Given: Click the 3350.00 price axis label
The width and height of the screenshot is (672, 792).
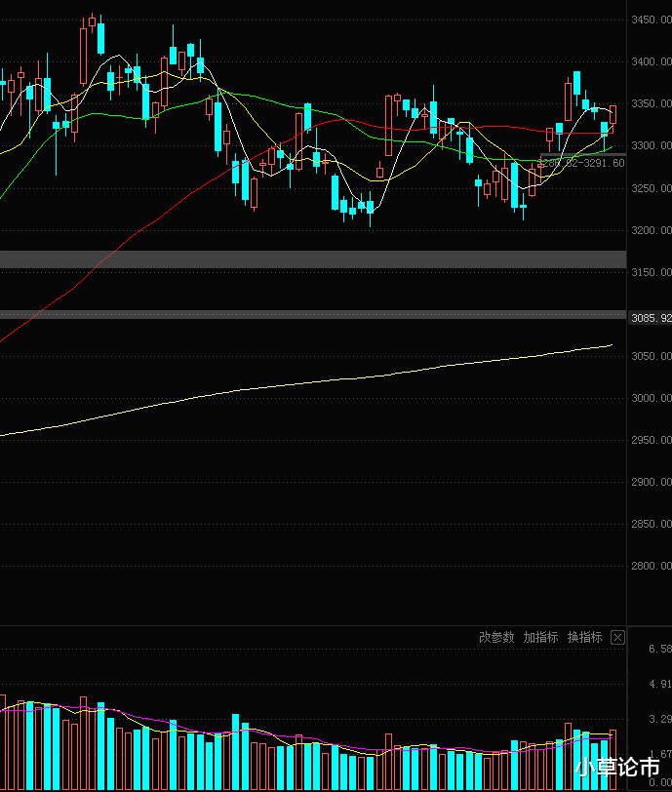Looking at the screenshot, I should 652,103.
